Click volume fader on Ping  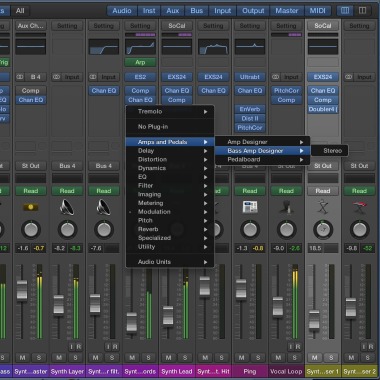[x=241, y=289]
